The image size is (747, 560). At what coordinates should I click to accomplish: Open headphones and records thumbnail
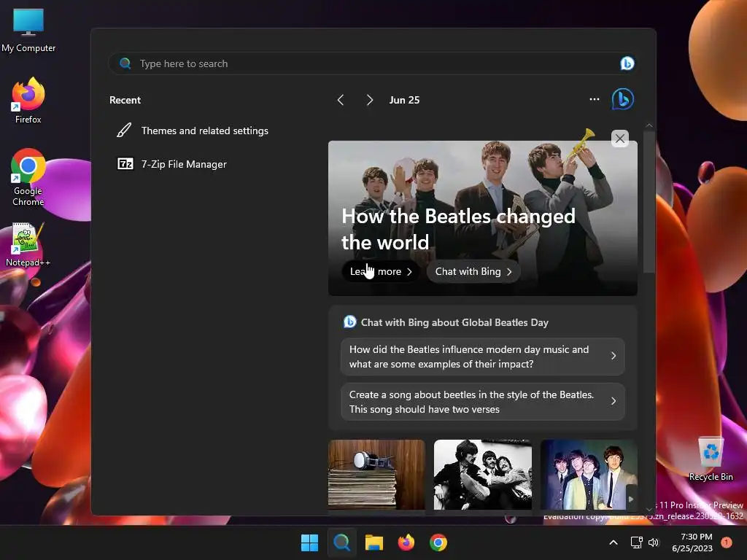[x=376, y=475]
